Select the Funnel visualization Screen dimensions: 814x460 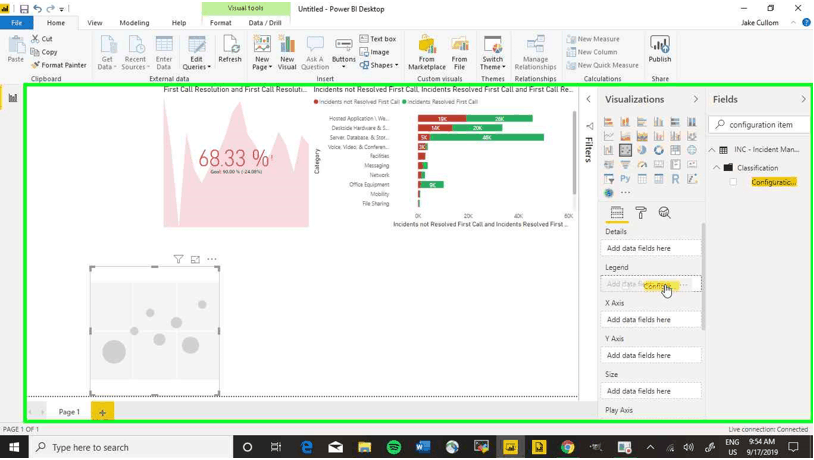pos(625,165)
